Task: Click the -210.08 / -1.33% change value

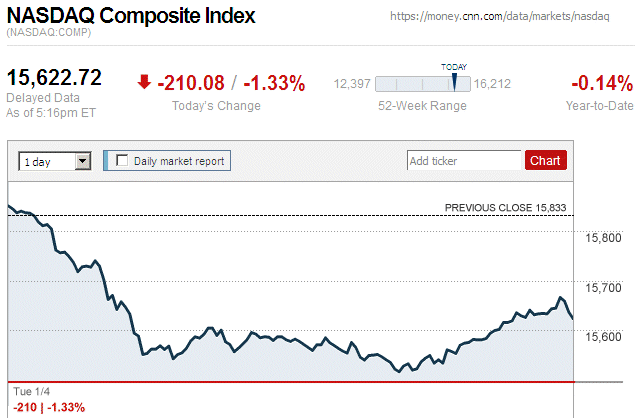Action: coord(231,83)
